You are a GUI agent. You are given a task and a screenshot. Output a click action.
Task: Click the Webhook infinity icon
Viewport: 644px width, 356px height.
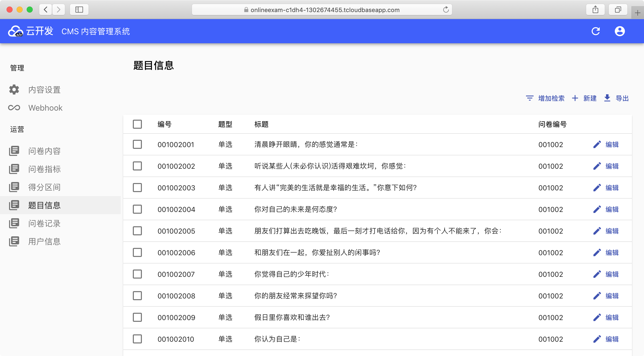(x=14, y=108)
